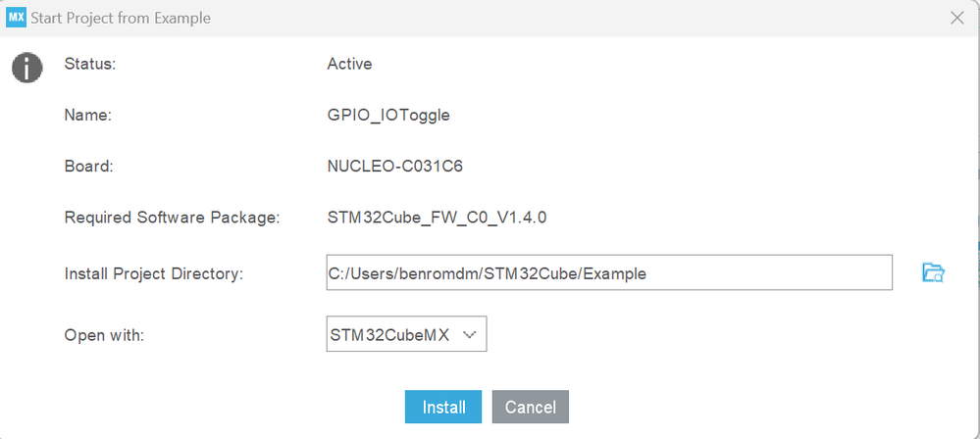This screenshot has height=439, width=980.
Task: Click the 'Install Project Directory:' label
Action: click(x=153, y=273)
